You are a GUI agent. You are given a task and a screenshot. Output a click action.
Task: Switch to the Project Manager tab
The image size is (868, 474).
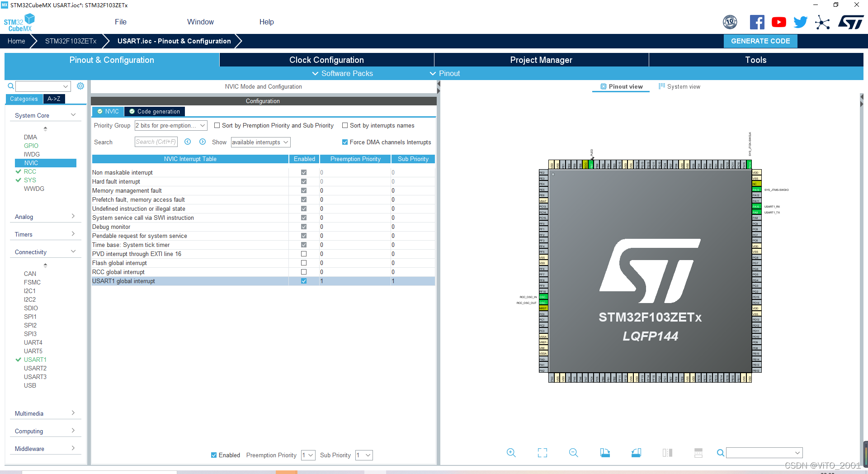[x=541, y=60]
